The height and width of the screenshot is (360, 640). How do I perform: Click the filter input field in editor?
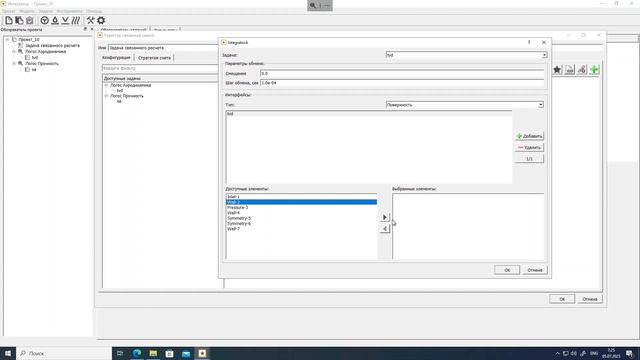160,68
